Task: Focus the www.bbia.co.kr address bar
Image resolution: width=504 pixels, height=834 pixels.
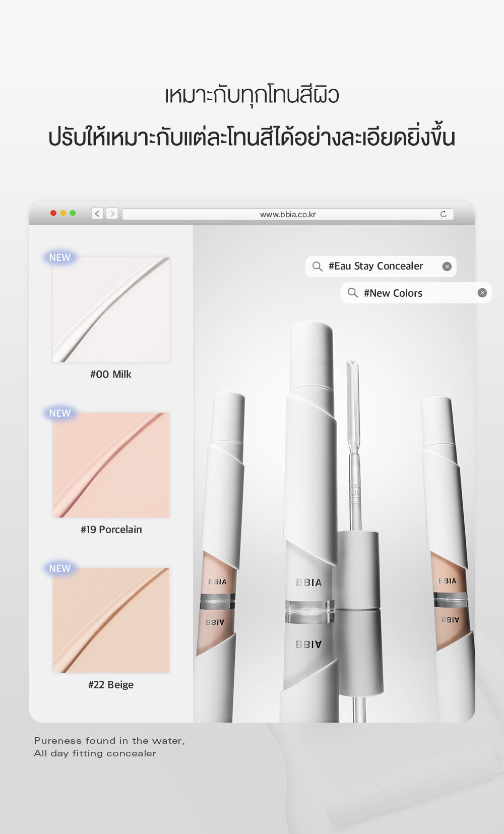Action: click(x=287, y=214)
